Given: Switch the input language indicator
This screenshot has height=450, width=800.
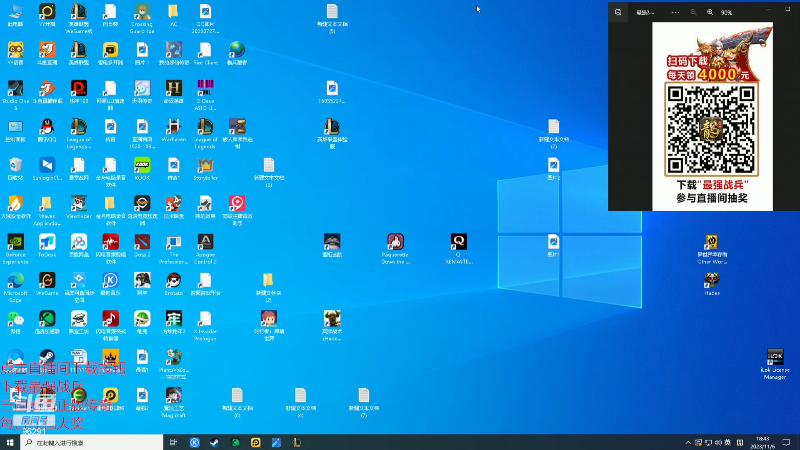Looking at the screenshot, I should point(728,442).
